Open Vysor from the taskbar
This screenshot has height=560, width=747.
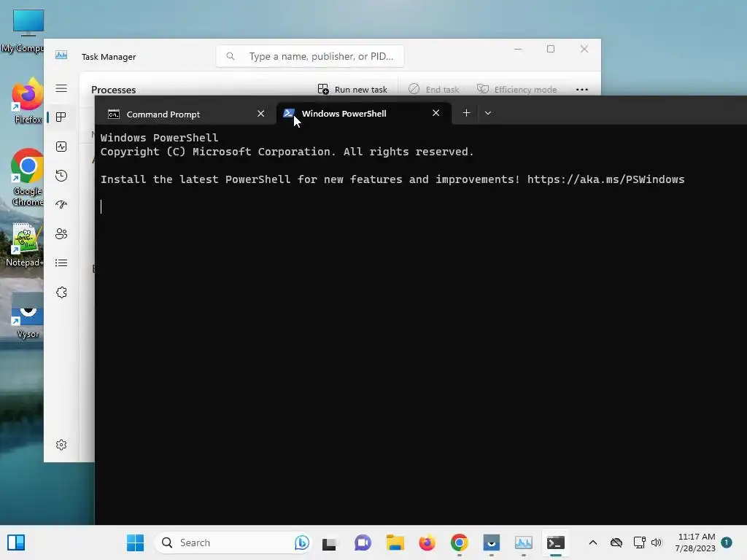491,542
